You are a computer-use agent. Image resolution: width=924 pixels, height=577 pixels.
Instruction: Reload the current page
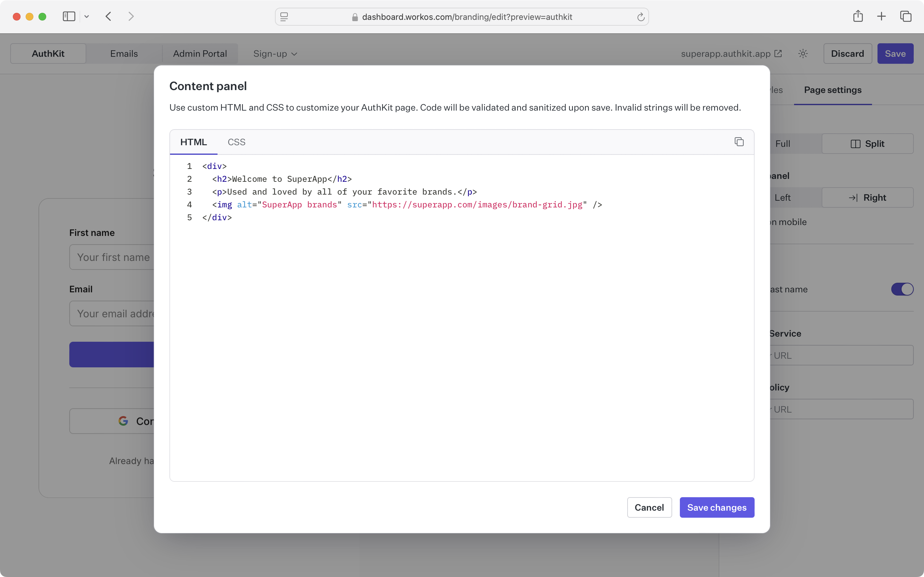[640, 16]
